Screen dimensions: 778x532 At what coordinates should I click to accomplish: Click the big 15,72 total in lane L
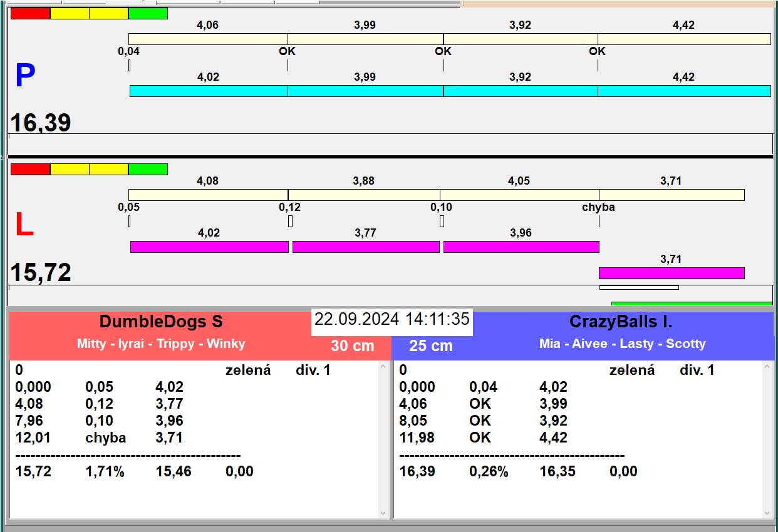tap(41, 273)
